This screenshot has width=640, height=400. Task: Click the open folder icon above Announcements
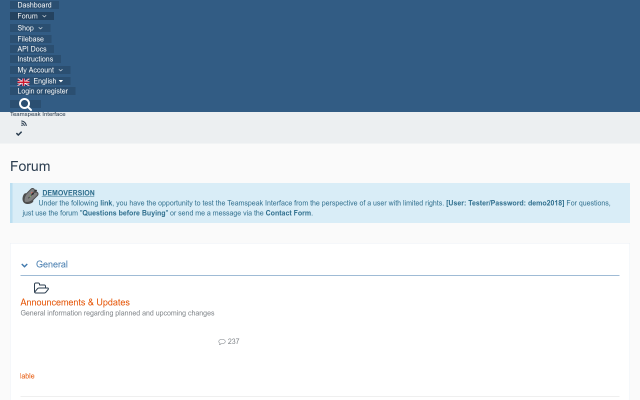pos(41,288)
